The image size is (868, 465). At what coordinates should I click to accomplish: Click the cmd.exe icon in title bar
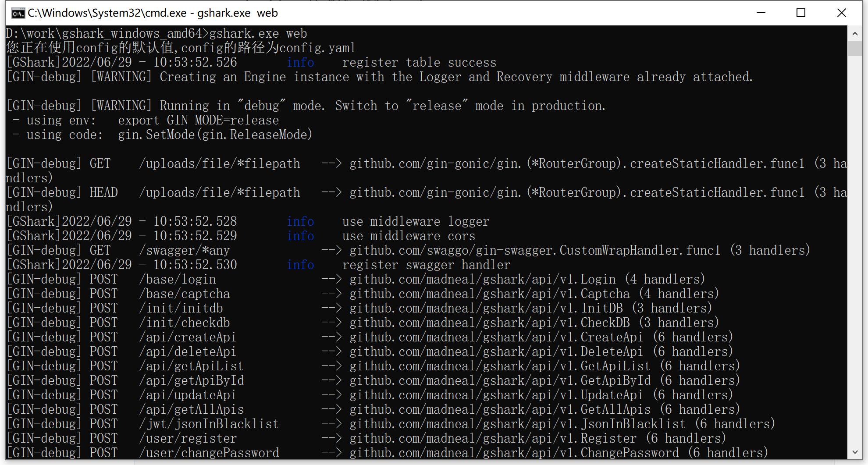[x=18, y=13]
